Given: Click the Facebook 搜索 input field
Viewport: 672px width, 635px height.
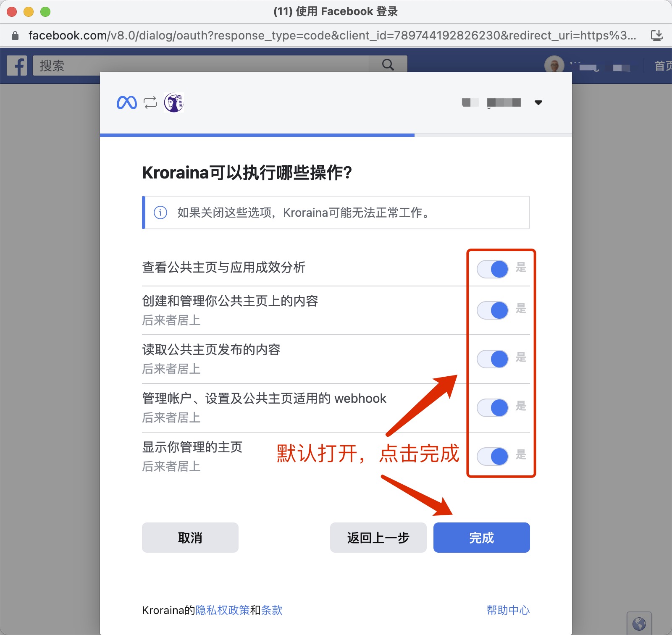Looking at the screenshot, I should point(202,66).
